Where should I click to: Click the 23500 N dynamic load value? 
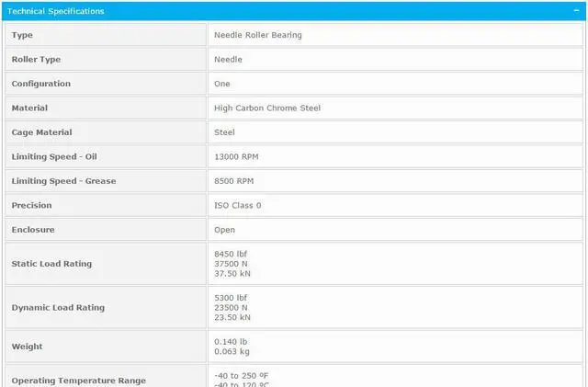tap(230, 308)
